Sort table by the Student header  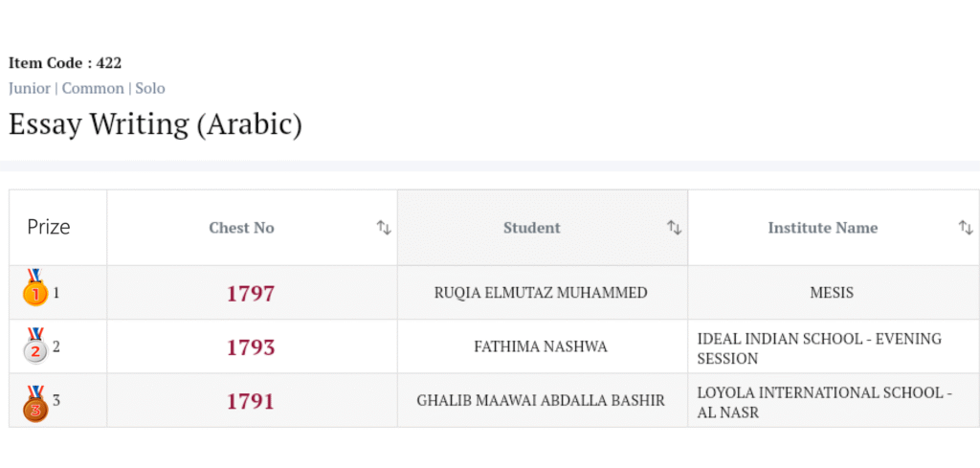532,228
